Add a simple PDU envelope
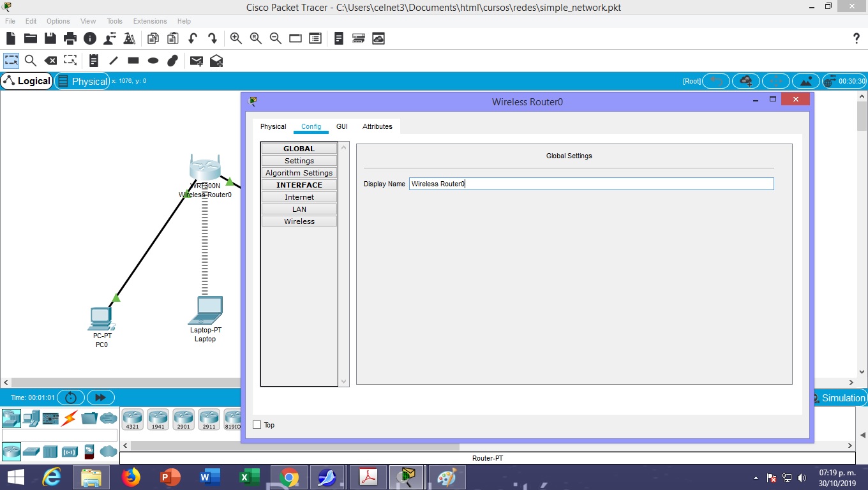 [196, 61]
